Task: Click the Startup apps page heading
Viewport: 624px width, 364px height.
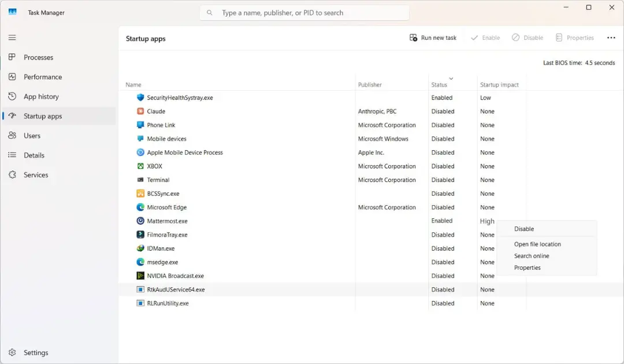Action: click(145, 39)
